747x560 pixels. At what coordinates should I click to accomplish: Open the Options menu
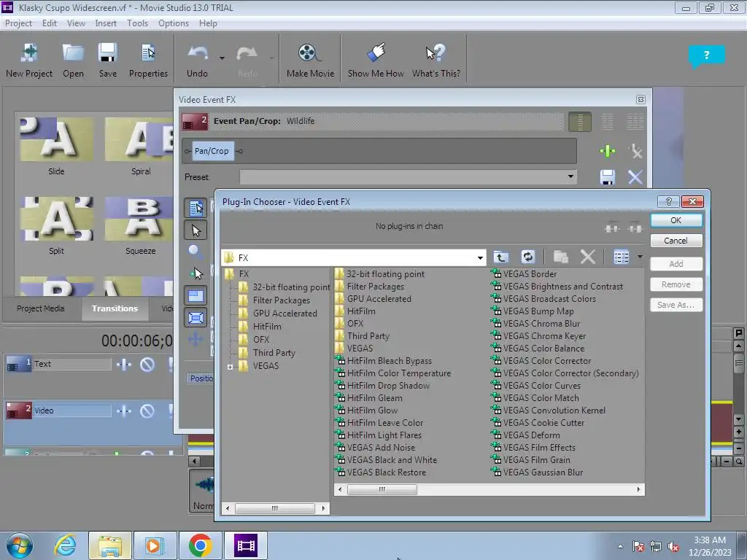coord(174,23)
